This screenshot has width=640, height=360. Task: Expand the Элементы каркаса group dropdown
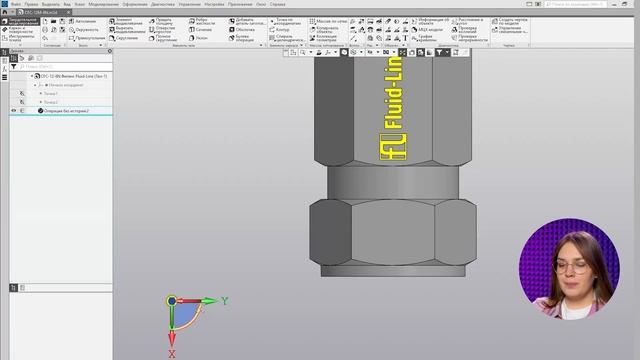click(302, 45)
